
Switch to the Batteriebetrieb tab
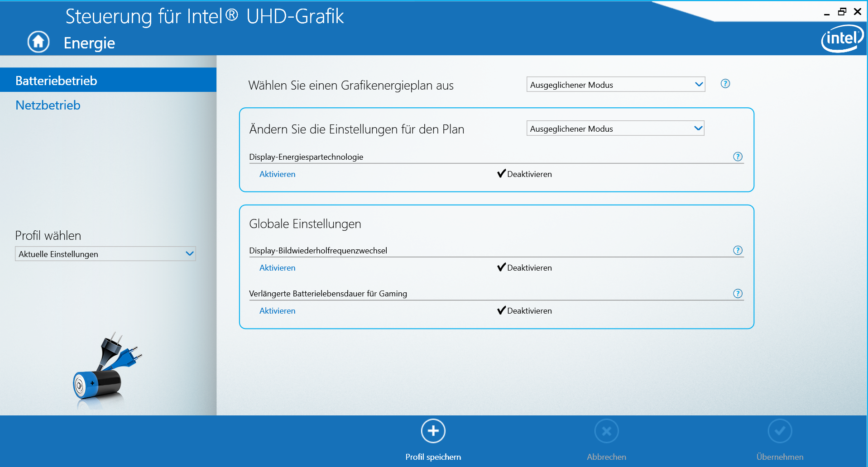[108, 80]
